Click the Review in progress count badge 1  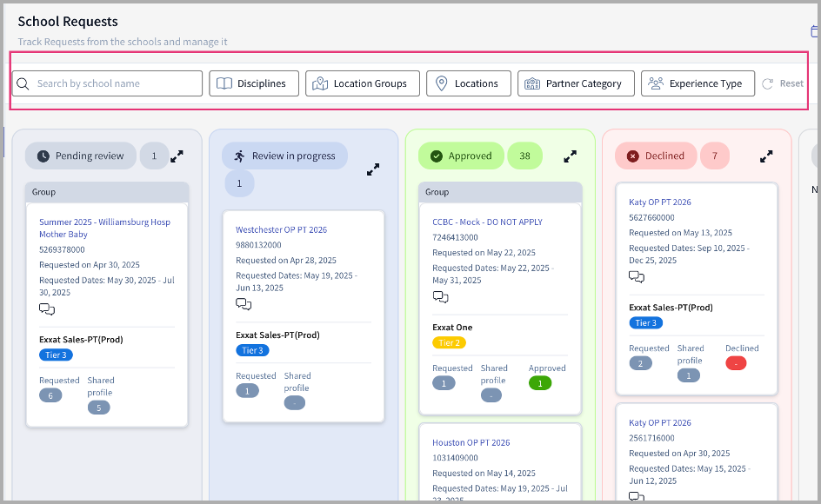pos(239,183)
